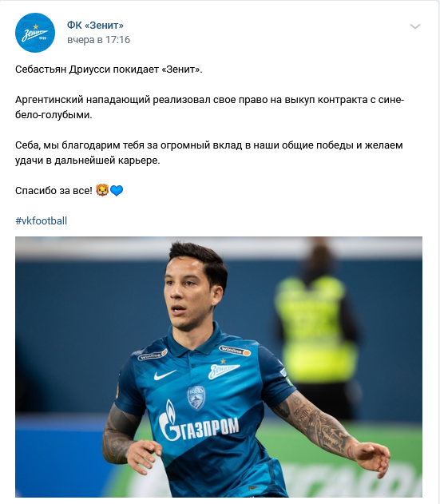The height and width of the screenshot is (504, 440).
Task: Click the line Себастьян Дриусси покидает «Зенит»
Action: point(109,69)
